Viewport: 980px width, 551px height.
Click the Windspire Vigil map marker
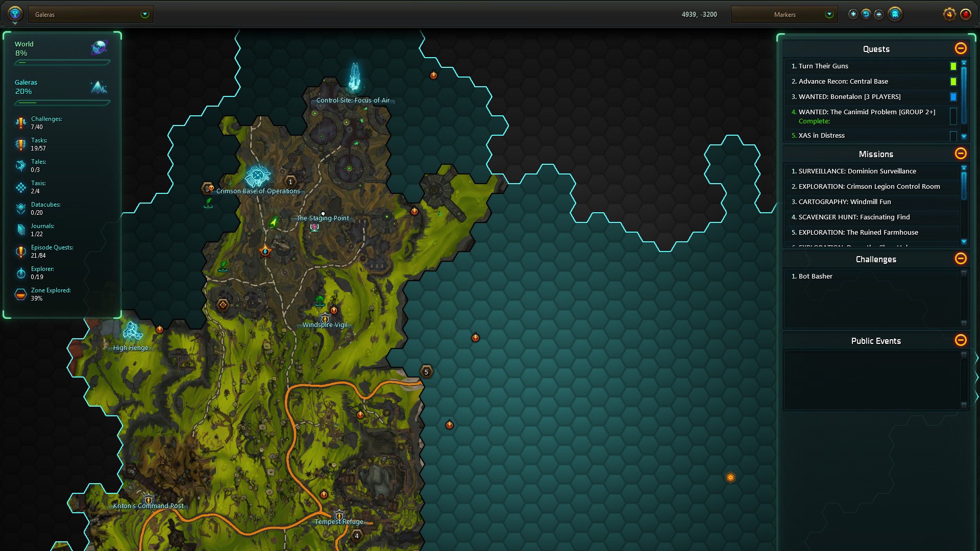pos(325,319)
